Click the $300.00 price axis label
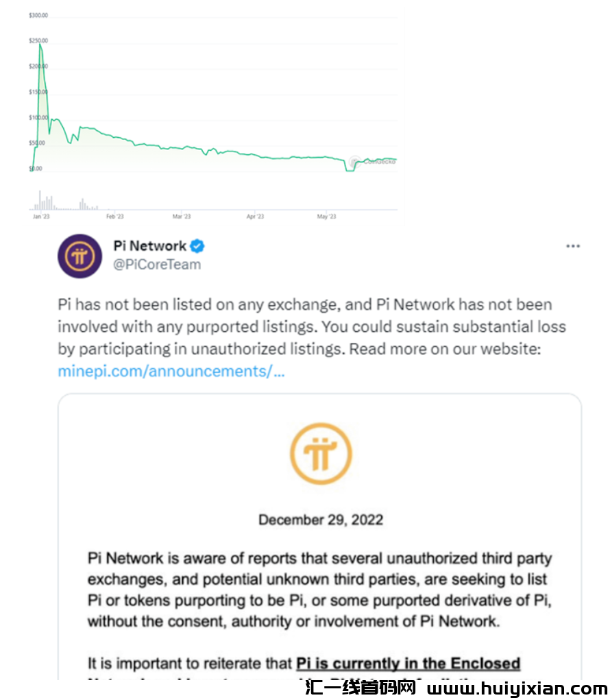 point(38,15)
